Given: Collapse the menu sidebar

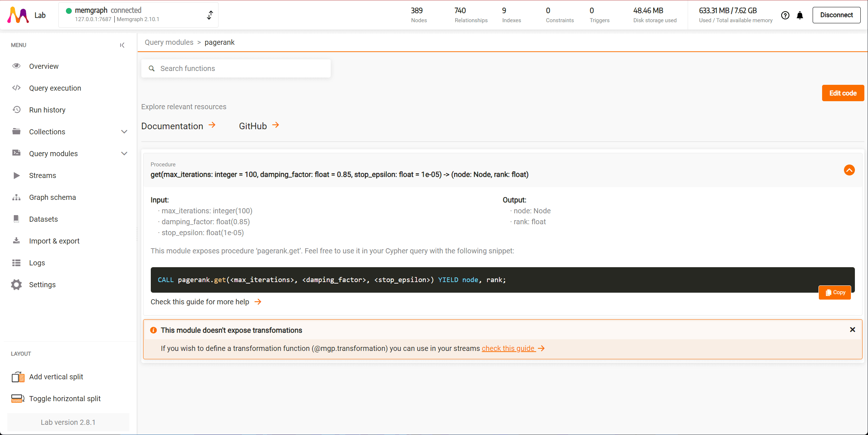Looking at the screenshot, I should [122, 45].
